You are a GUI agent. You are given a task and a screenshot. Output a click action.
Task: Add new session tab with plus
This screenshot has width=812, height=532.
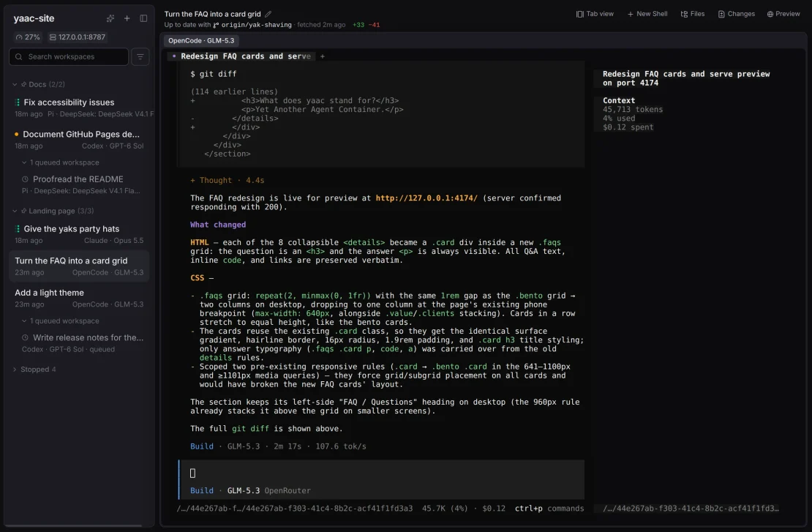pyautogui.click(x=322, y=56)
